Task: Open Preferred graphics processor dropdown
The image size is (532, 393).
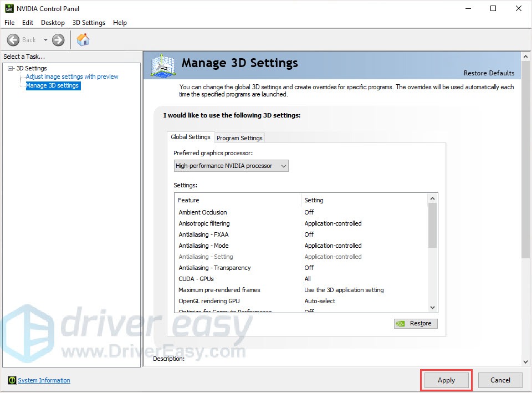Action: pos(231,166)
